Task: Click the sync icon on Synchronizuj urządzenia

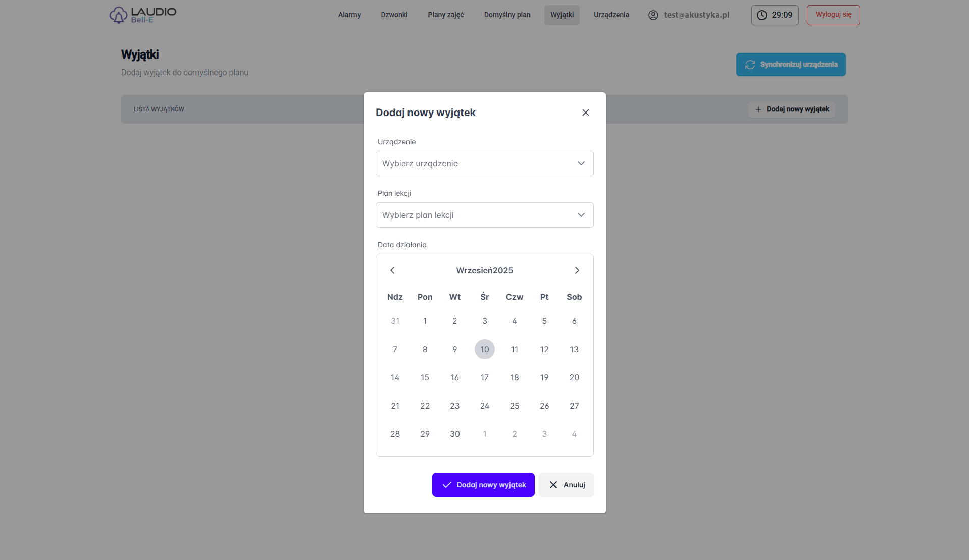Action: click(x=750, y=65)
